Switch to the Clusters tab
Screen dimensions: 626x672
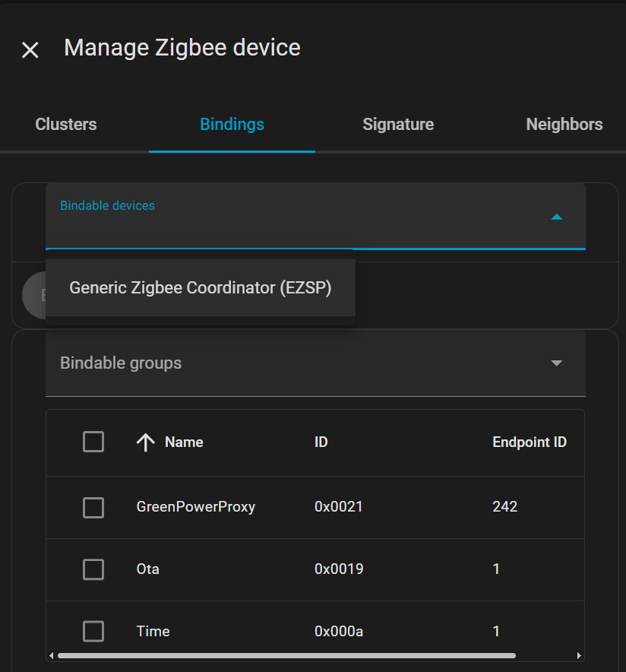[x=66, y=125]
